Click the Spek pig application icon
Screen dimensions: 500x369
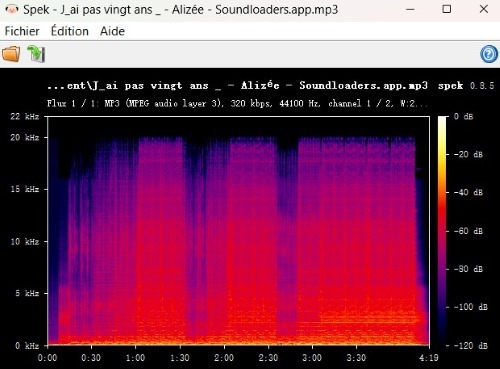click(12, 9)
